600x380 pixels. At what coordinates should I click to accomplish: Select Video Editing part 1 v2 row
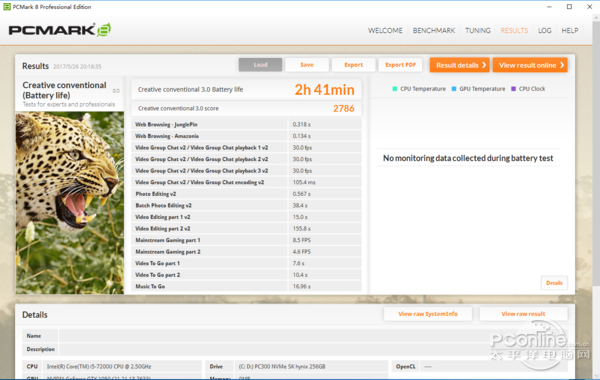pyautogui.click(x=246, y=217)
